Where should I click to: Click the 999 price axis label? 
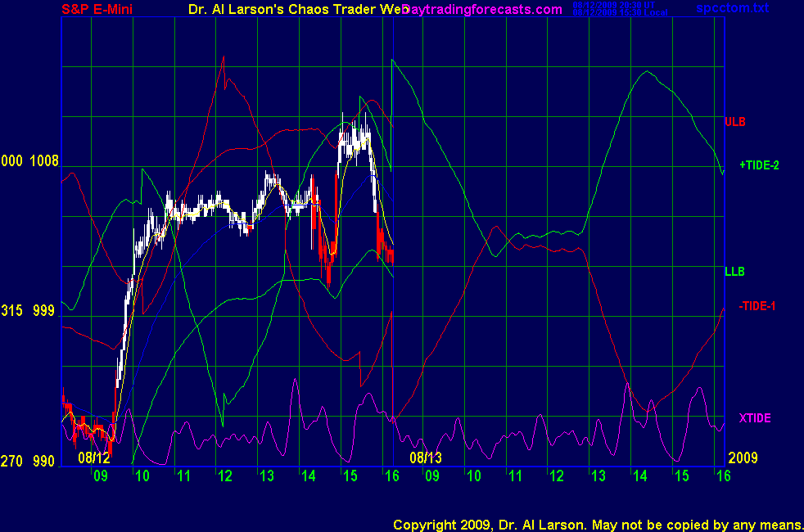click(44, 311)
